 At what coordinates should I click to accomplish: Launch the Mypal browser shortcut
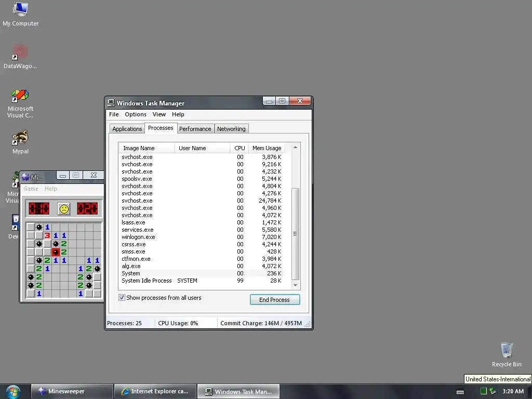20,142
